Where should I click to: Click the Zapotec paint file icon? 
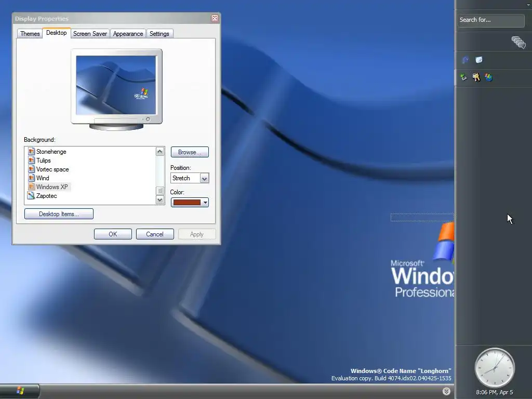tap(31, 195)
